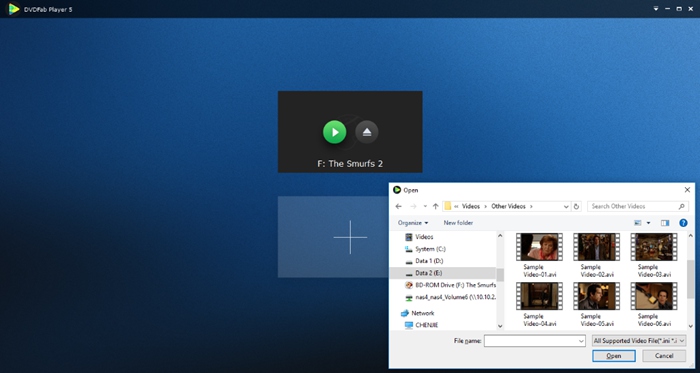The width and height of the screenshot is (700, 373).
Task: Click the DVDFab Player 5 logo
Action: pyautogui.click(x=14, y=9)
